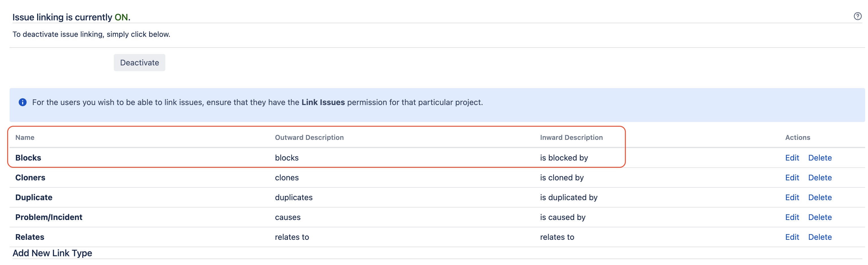This screenshot has width=868, height=265.
Task: Edit the Blocks link type
Action: pos(792,157)
